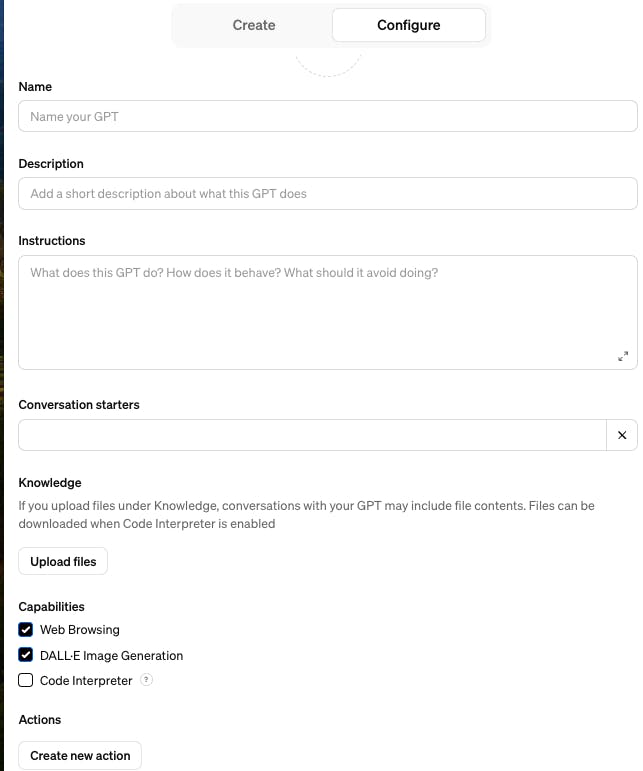
Task: Click the Upload files button
Action: (x=63, y=562)
